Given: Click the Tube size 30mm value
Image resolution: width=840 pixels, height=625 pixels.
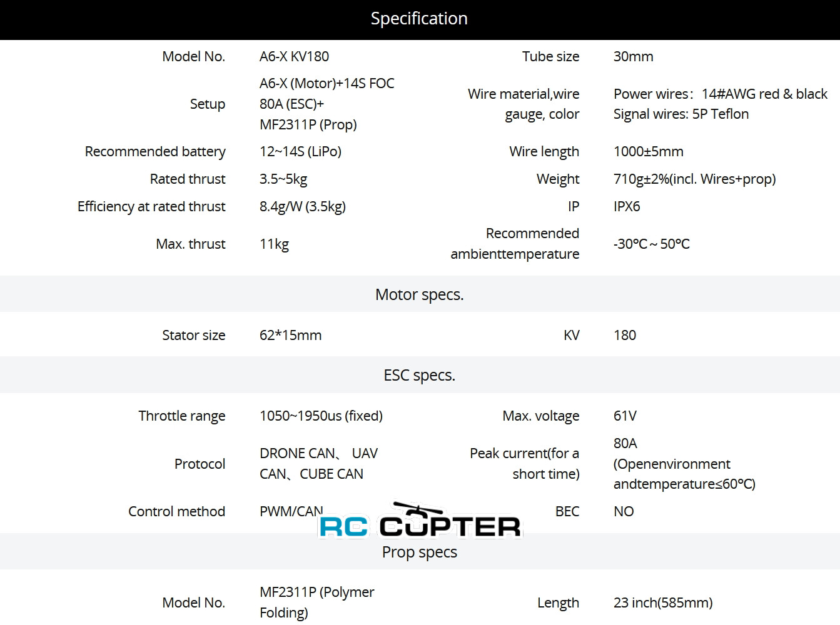Looking at the screenshot, I should [633, 56].
